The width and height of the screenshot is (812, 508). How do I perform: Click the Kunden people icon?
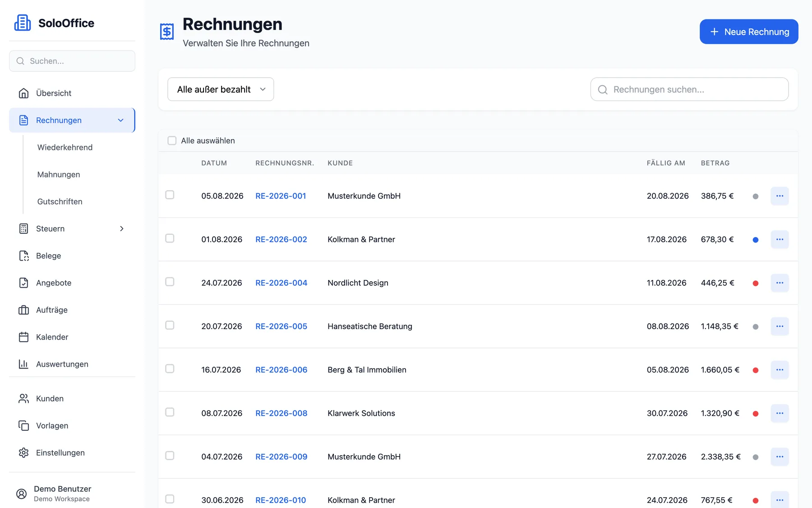[23, 398]
